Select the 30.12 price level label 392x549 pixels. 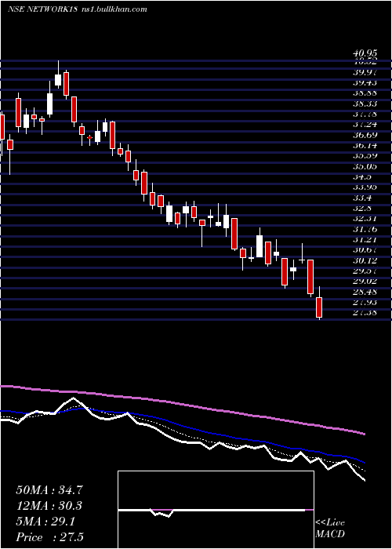pyautogui.click(x=365, y=260)
